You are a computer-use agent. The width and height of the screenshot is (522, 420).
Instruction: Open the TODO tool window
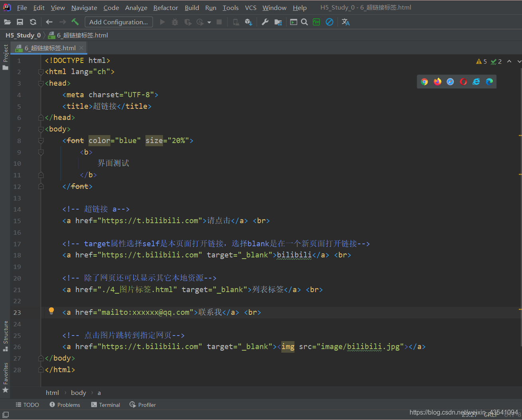[x=27, y=404]
